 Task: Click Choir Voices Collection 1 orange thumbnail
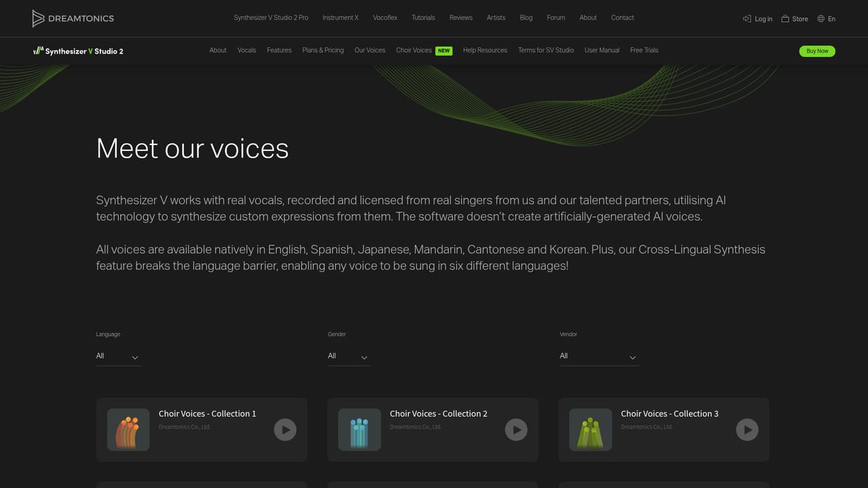click(128, 430)
